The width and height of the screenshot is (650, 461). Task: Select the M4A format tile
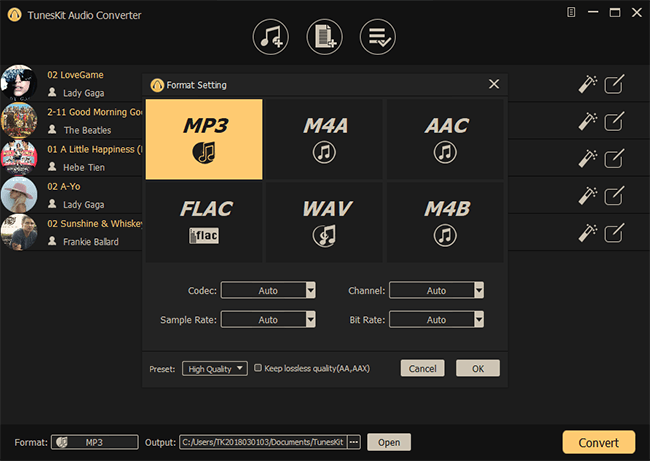pyautogui.click(x=323, y=139)
